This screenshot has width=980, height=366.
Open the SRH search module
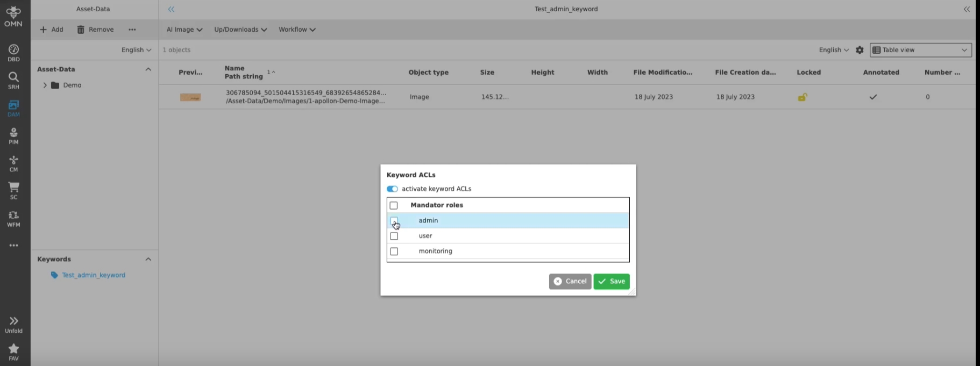coord(13,80)
